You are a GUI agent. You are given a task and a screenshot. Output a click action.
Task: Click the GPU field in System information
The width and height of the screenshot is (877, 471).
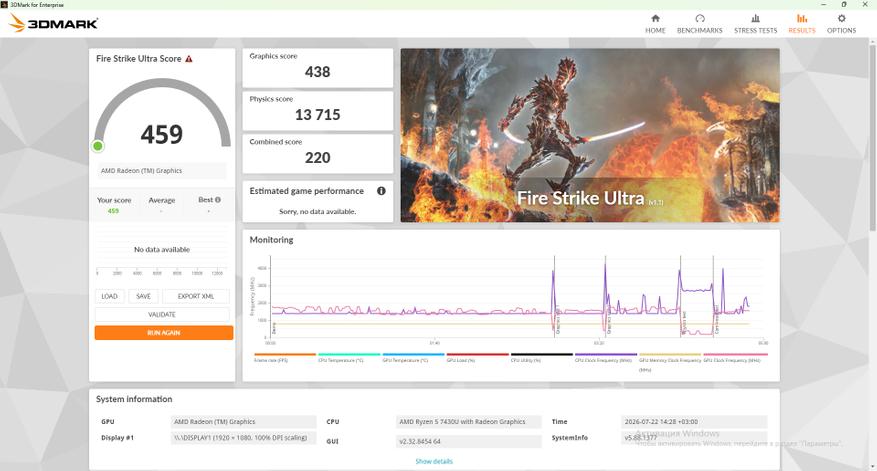coord(243,422)
